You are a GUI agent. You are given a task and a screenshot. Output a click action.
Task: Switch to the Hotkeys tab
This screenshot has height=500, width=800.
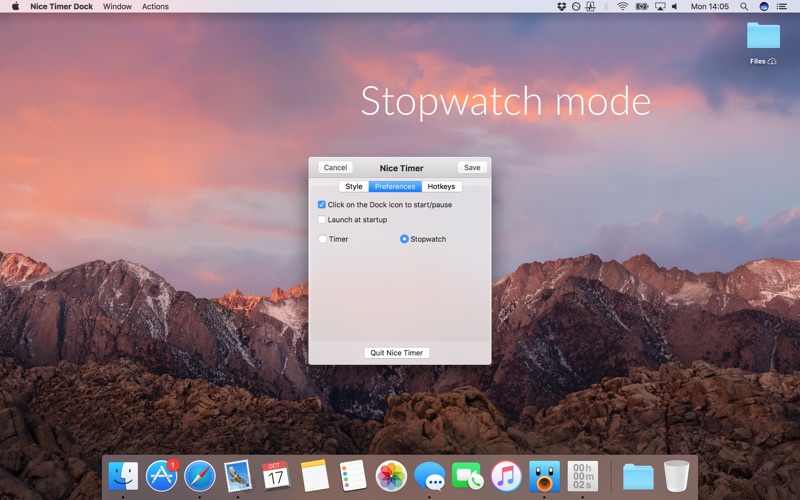[x=441, y=186]
